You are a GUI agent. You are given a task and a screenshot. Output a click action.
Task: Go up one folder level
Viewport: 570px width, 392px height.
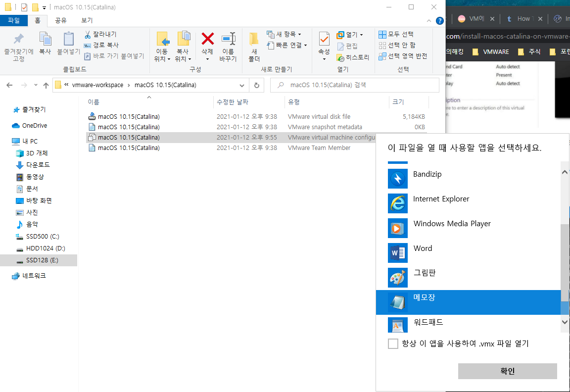(46, 85)
